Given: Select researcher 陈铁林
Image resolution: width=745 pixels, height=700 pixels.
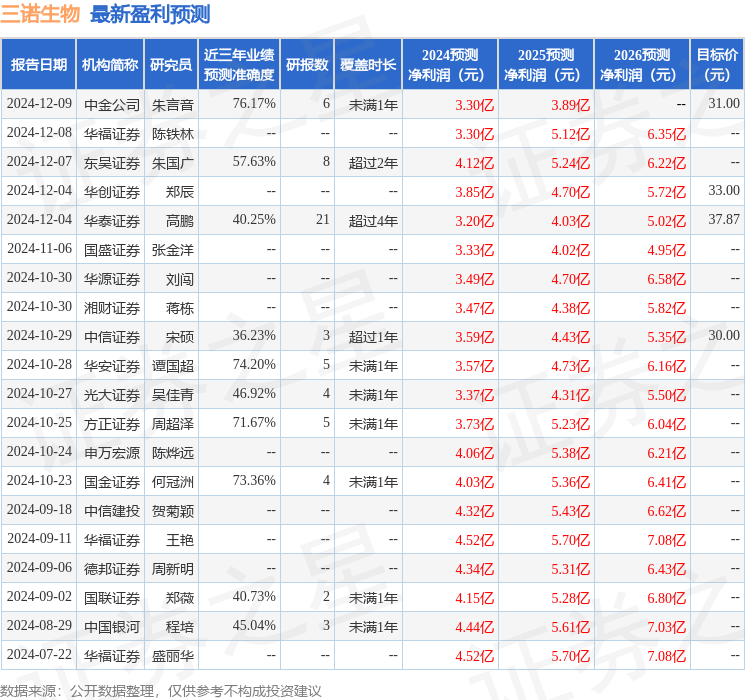Looking at the screenshot, I should 172,134.
